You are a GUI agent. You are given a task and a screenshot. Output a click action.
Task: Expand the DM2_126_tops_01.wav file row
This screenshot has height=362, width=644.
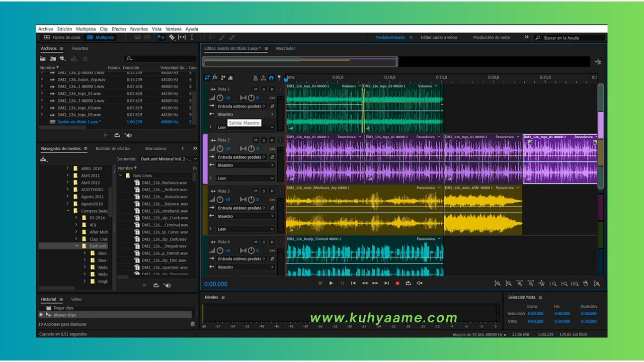[42, 94]
